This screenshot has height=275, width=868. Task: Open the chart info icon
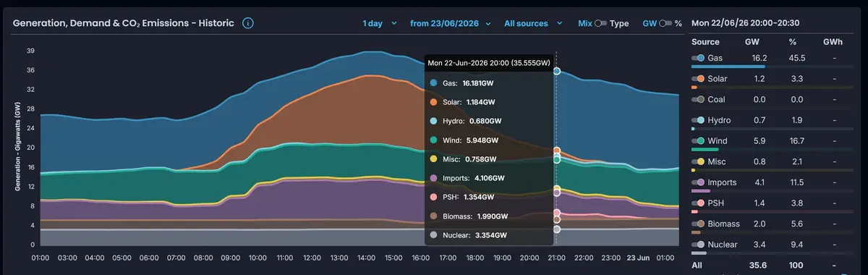(248, 23)
